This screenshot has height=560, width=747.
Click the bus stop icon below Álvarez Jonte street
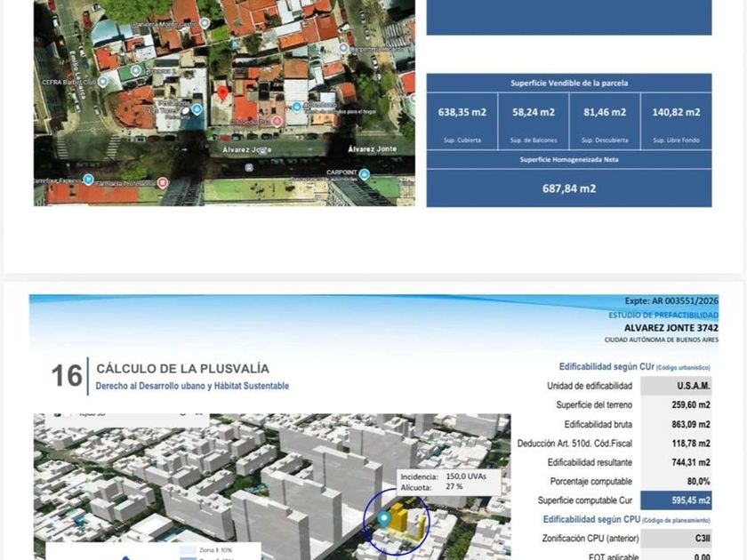[x=249, y=168]
